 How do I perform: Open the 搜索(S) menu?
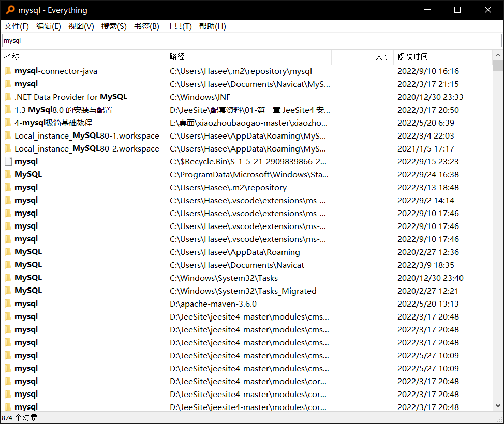(114, 26)
